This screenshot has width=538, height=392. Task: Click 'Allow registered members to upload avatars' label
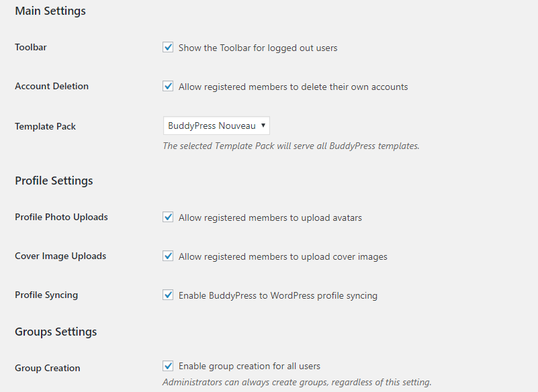click(x=271, y=217)
